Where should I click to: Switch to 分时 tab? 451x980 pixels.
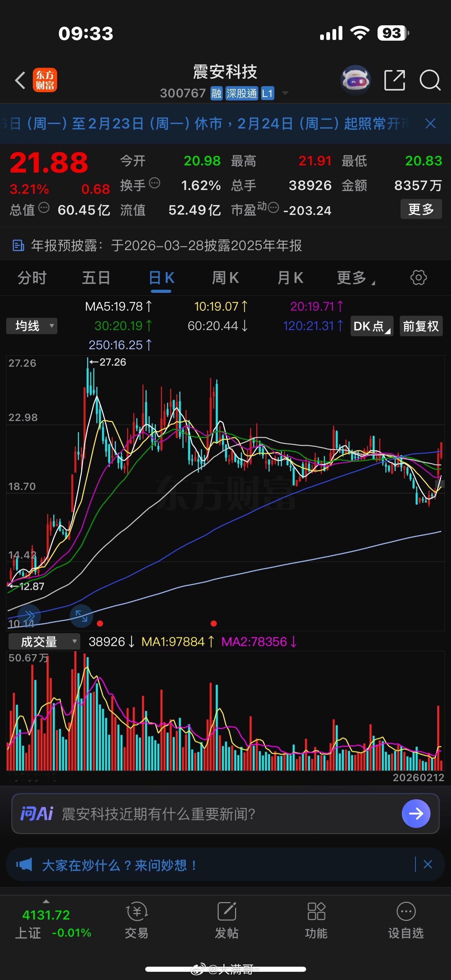[x=32, y=278]
